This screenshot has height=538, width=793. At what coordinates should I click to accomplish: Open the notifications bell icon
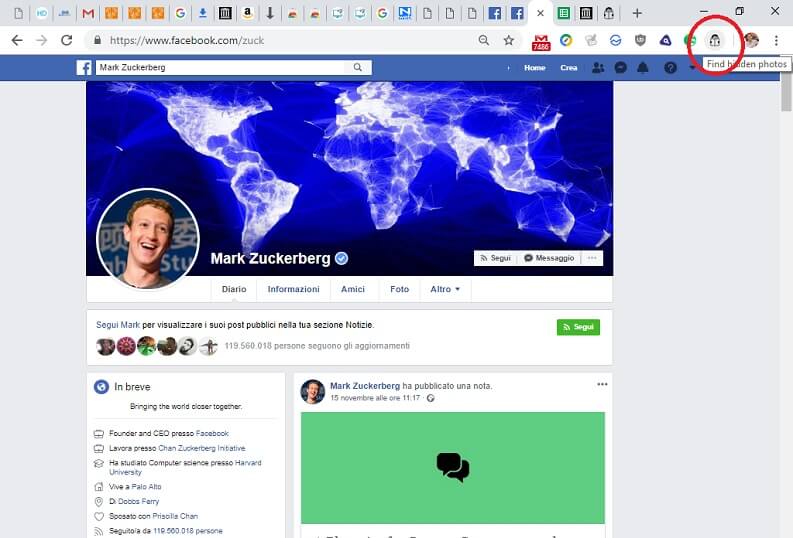[x=643, y=67]
